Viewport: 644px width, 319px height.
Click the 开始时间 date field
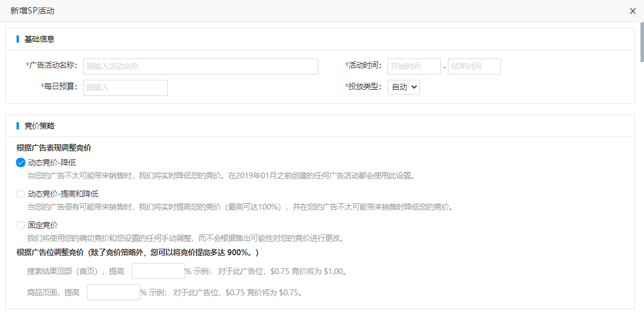click(414, 67)
